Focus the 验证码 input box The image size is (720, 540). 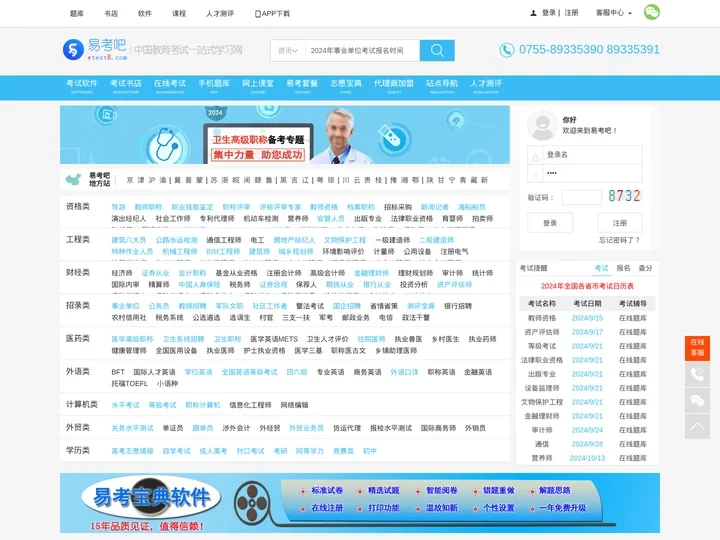coord(581,197)
